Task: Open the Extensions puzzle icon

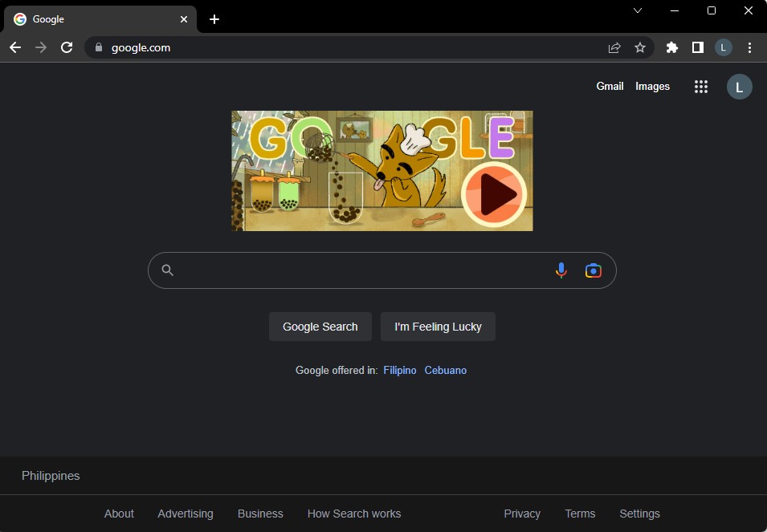Action: [672, 47]
